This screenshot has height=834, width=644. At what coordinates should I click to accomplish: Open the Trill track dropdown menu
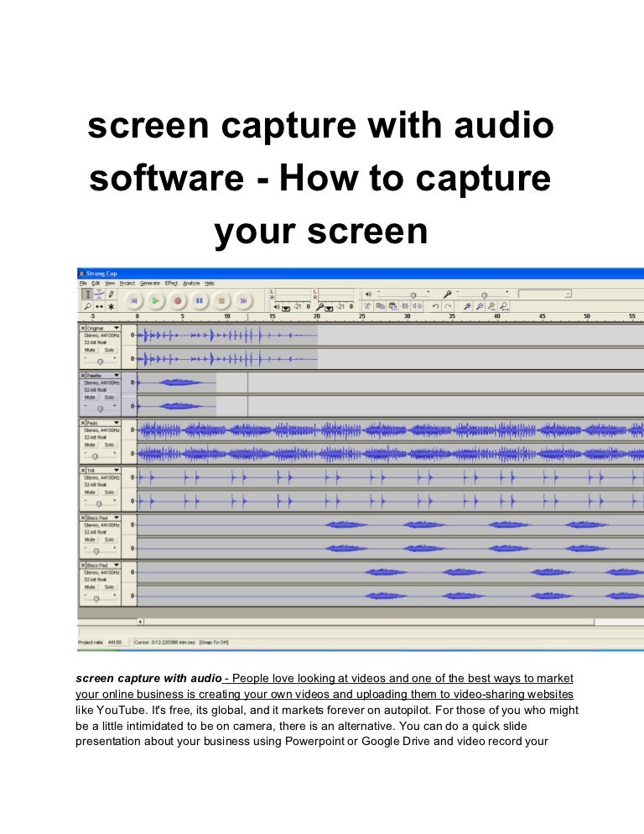(117, 470)
